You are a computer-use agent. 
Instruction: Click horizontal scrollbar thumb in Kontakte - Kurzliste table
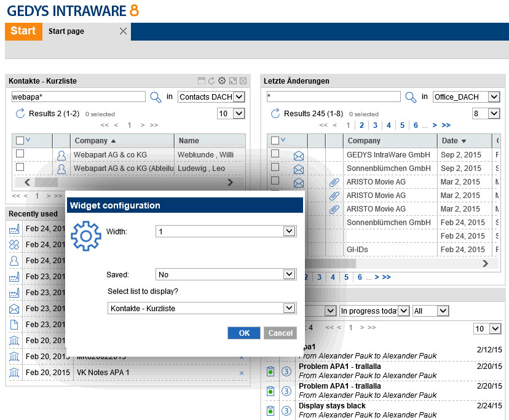coord(46,182)
